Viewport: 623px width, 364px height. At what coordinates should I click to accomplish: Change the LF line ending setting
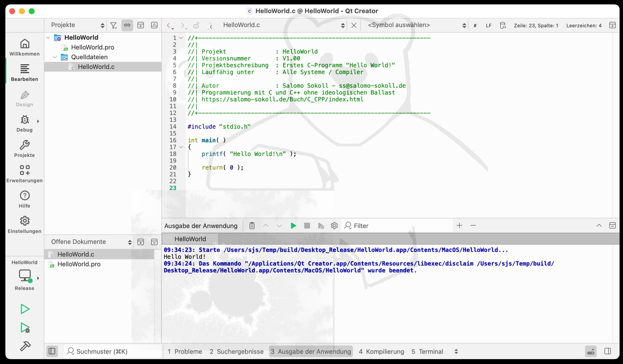pos(489,26)
